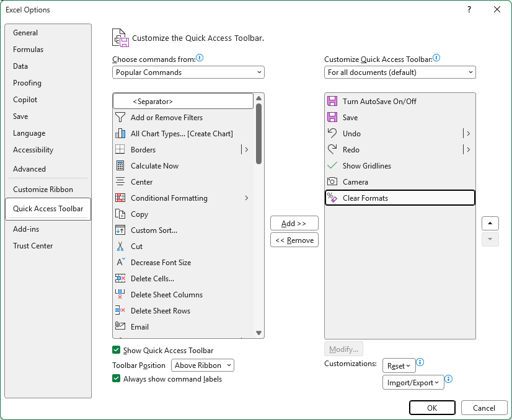Screen dimensions: 512x420
Task: Open the Trust Center category
Action: [48, 246]
